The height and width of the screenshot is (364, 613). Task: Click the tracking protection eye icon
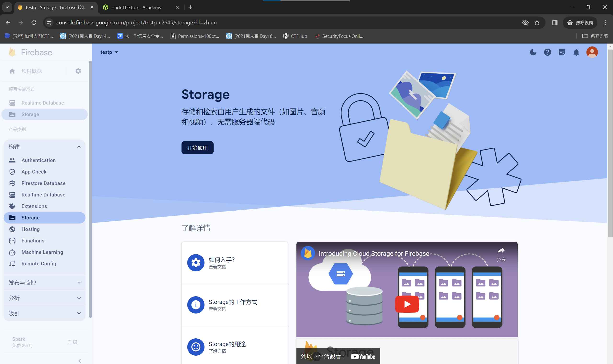[525, 22]
